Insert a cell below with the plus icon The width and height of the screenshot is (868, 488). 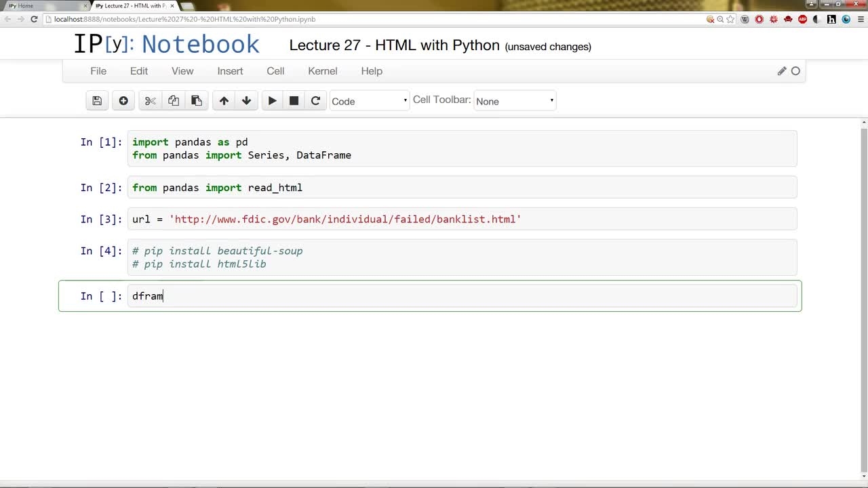click(x=123, y=101)
